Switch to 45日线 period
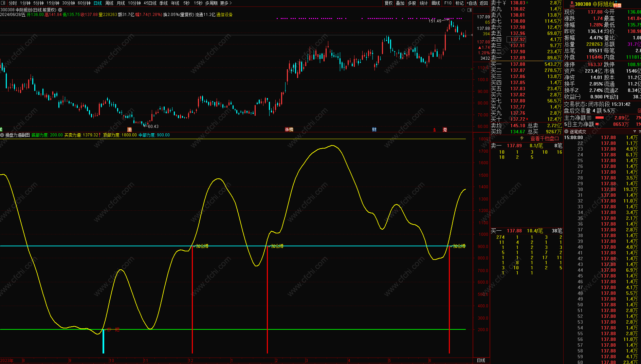Viewport: 641px width, 364px height. pos(150,3)
